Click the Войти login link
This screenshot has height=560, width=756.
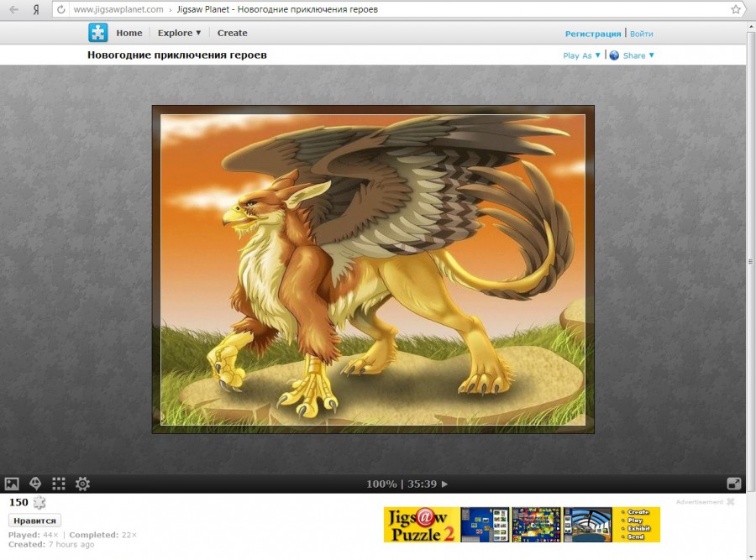tap(641, 34)
